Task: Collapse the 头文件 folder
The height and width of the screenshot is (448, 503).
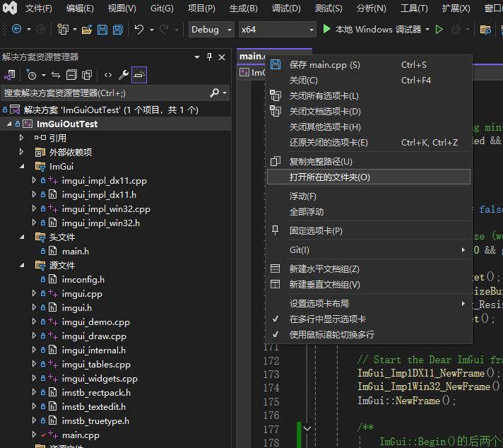Action: tap(22, 237)
